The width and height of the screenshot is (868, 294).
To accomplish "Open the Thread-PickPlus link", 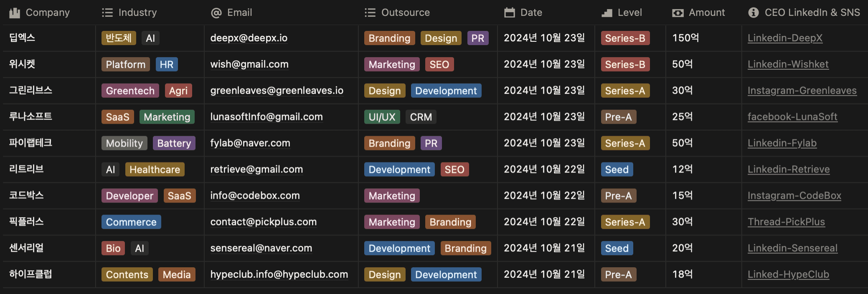I will coord(786,222).
